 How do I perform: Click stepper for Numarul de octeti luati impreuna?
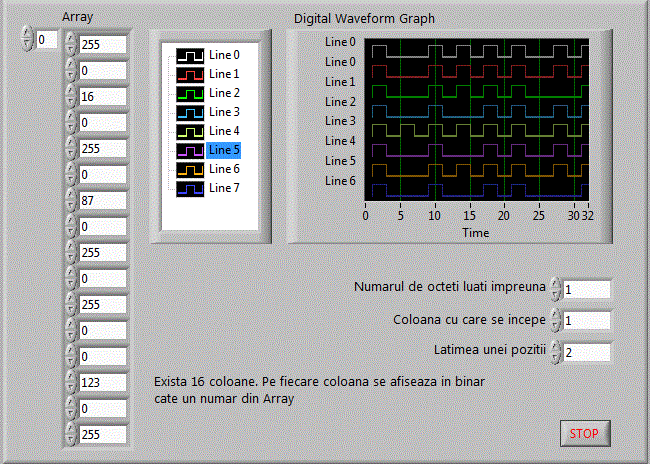[x=555, y=289]
